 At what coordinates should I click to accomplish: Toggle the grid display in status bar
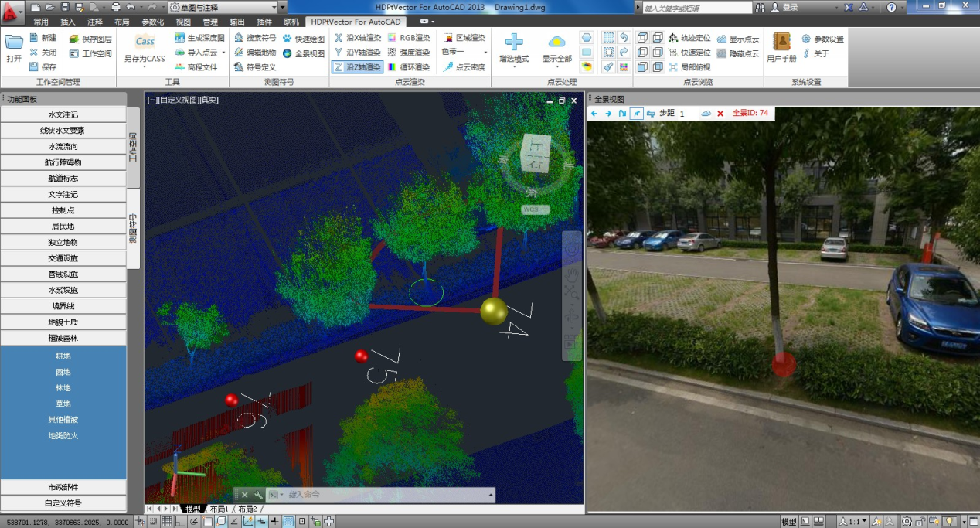[167, 522]
